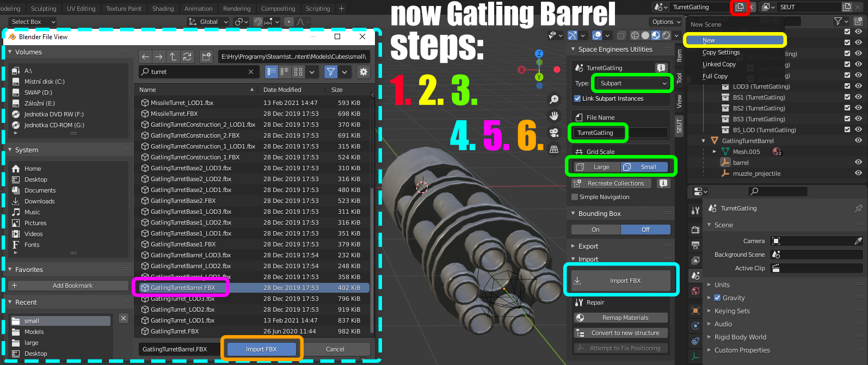This screenshot has height=365, width=868.
Task: Go up to the parent directory
Action: pos(173,57)
